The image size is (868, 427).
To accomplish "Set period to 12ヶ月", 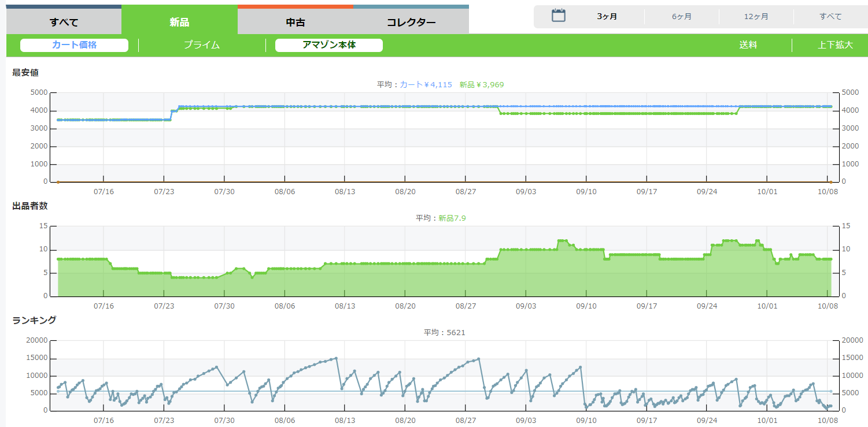I will click(756, 17).
